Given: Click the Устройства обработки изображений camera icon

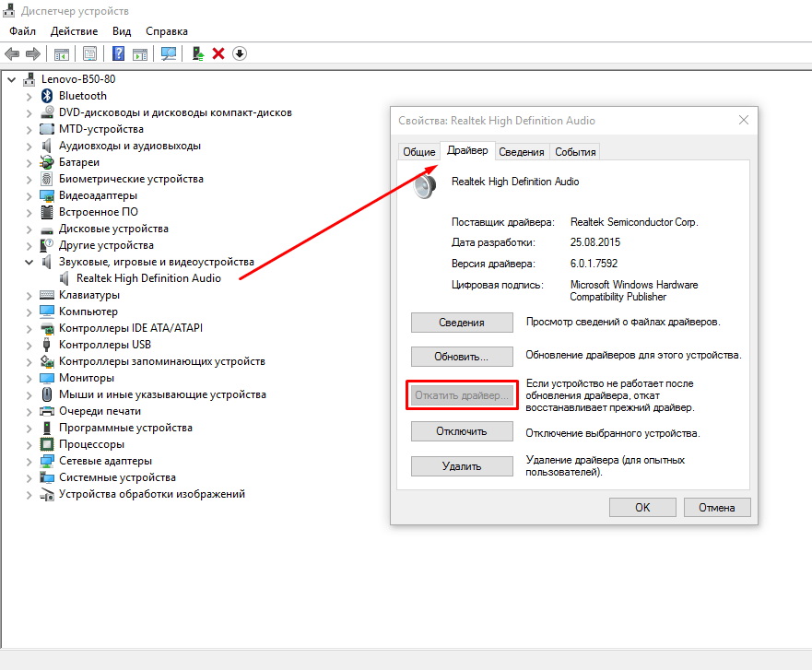Looking at the screenshot, I should point(47,495).
